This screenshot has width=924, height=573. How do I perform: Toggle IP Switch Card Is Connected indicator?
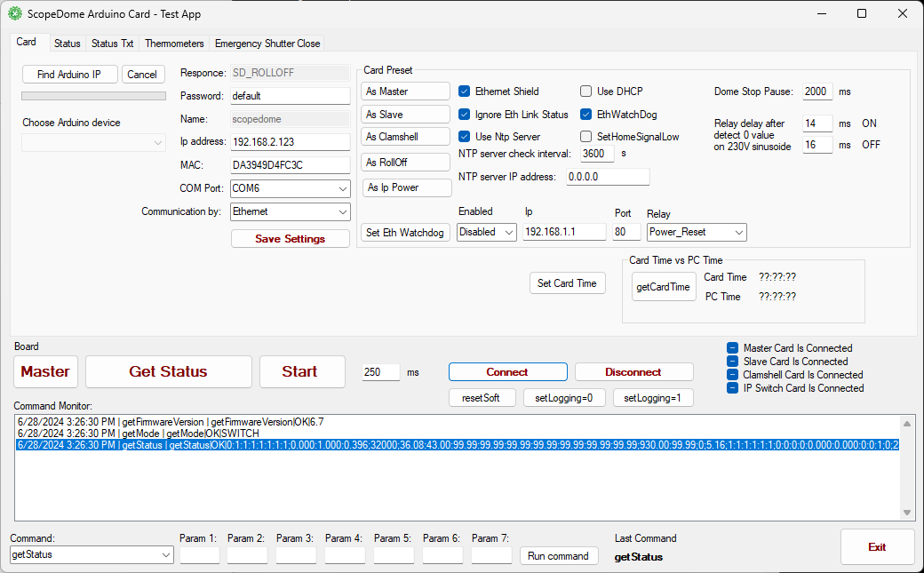(732, 388)
